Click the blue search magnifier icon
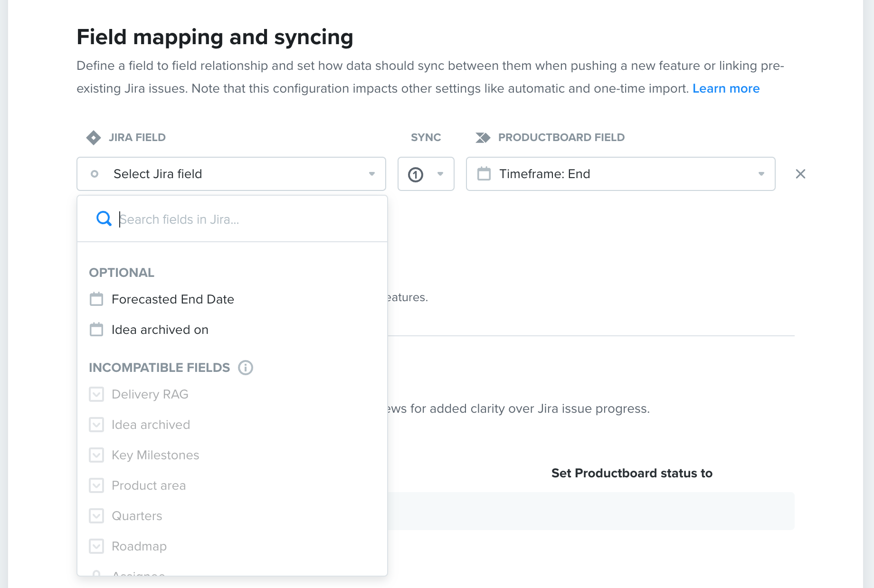 pos(104,219)
